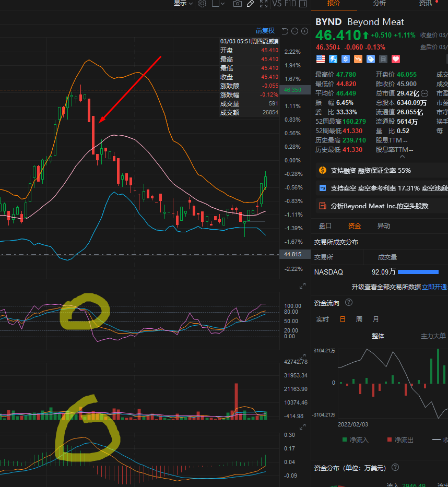Click the 成交量 column header
The width and height of the screenshot is (448, 487).
(x=387, y=257)
